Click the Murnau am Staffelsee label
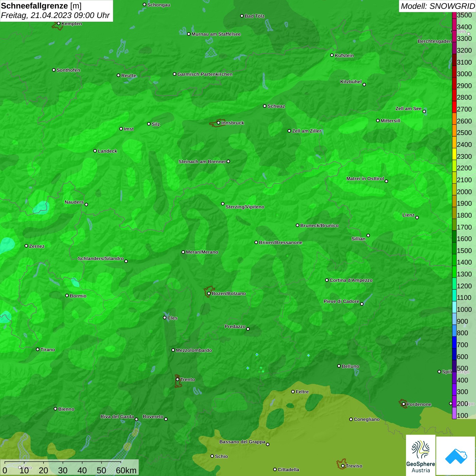The height and width of the screenshot is (476, 476). coord(216,34)
